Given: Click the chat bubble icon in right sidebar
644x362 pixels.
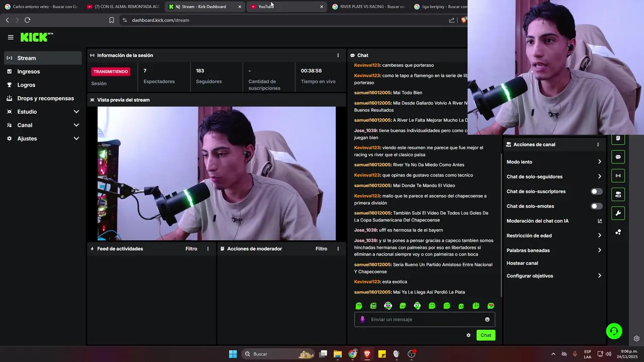Looking at the screenshot, I should tap(618, 157).
